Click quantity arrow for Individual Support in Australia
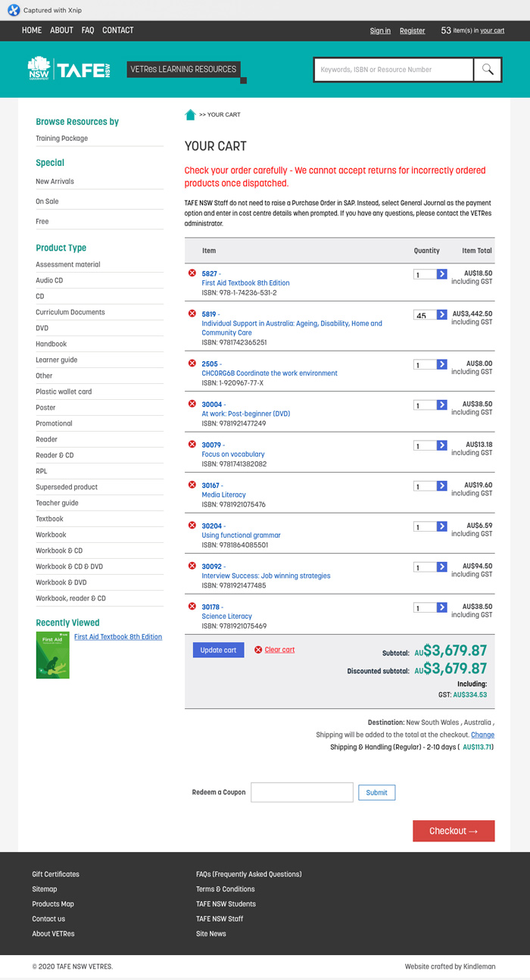 click(442, 314)
